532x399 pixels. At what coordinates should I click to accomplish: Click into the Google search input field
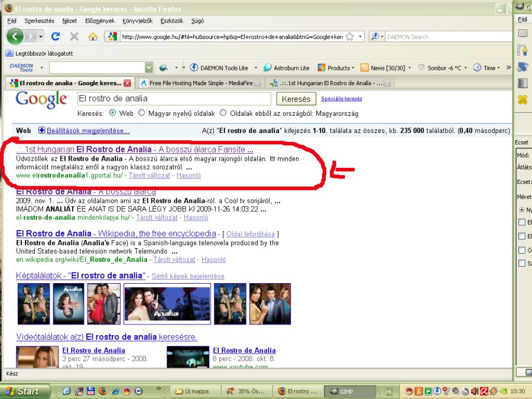[174, 99]
